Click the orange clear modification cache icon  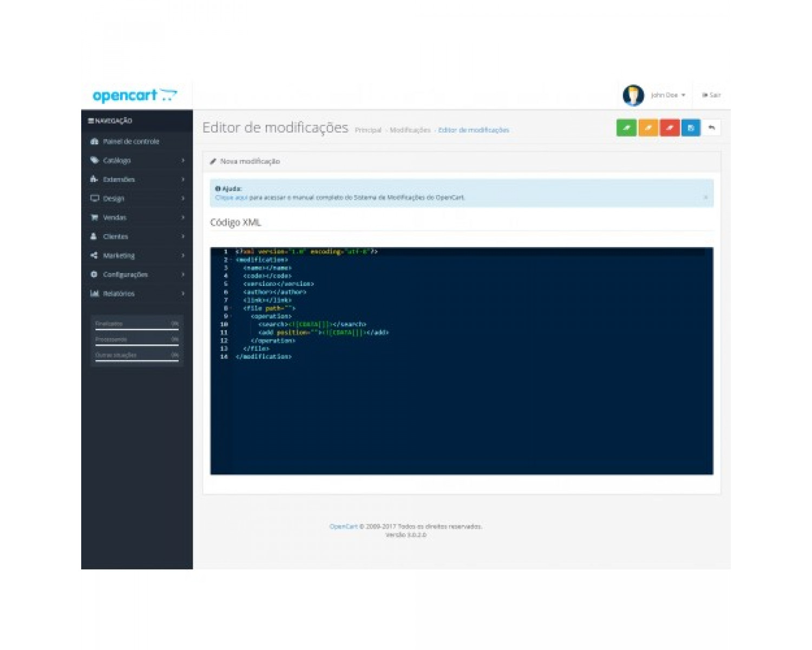pos(647,128)
